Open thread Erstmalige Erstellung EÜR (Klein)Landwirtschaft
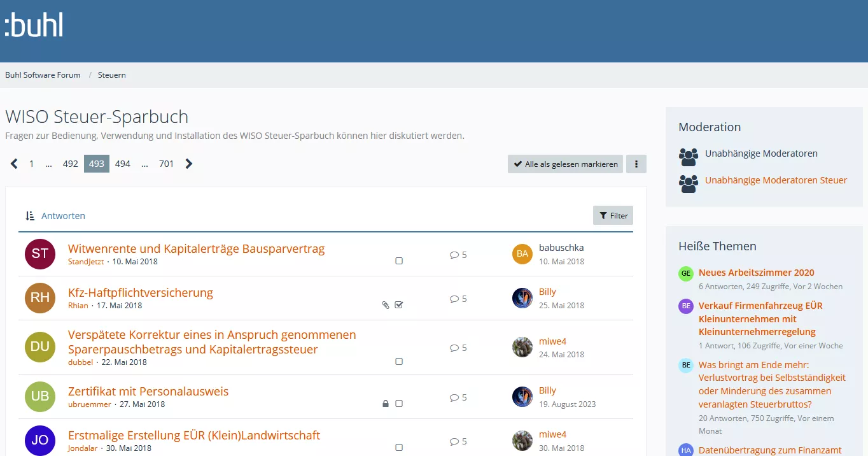This screenshot has width=868, height=456. pyautogui.click(x=194, y=436)
